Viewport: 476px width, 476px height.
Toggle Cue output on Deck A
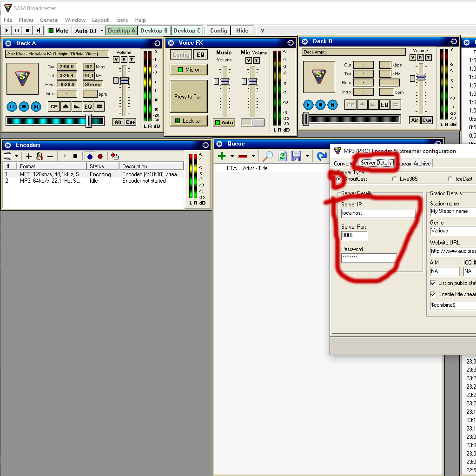click(130, 122)
